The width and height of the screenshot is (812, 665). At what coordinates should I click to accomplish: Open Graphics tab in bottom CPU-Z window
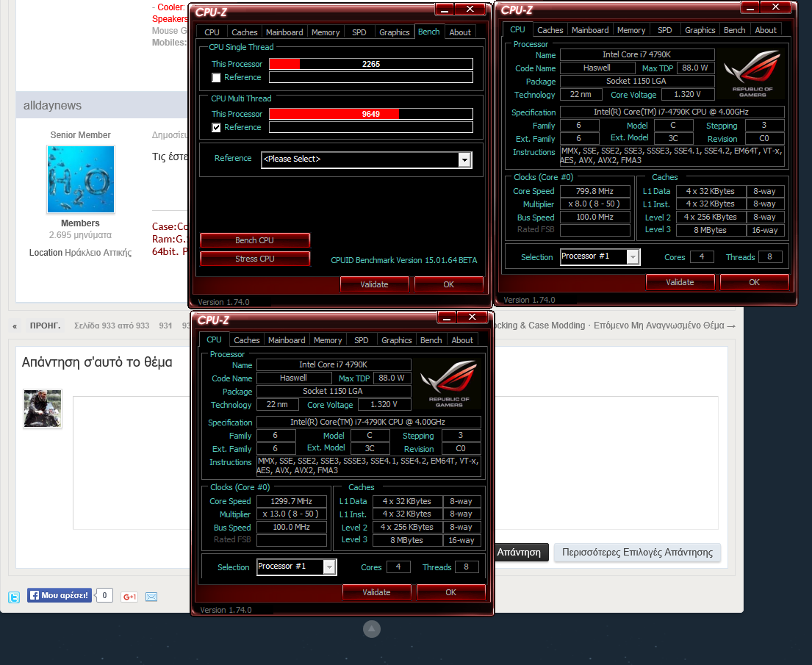point(397,340)
